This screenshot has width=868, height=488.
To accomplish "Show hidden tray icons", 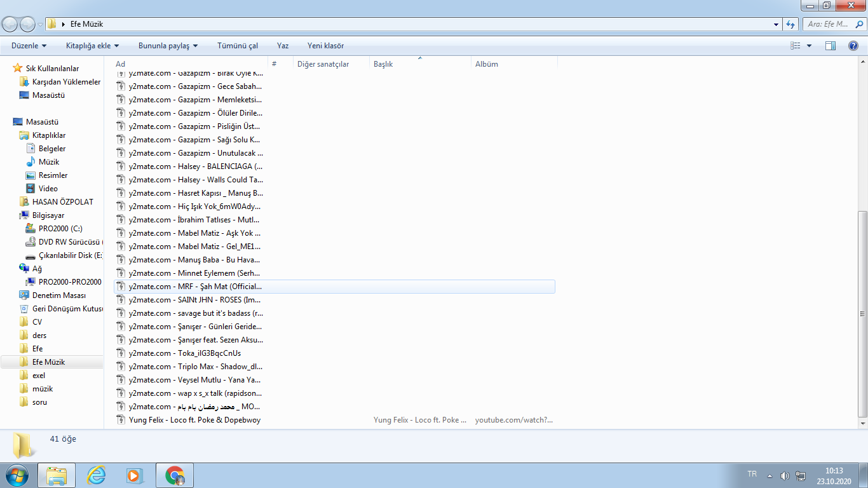I will tap(770, 475).
